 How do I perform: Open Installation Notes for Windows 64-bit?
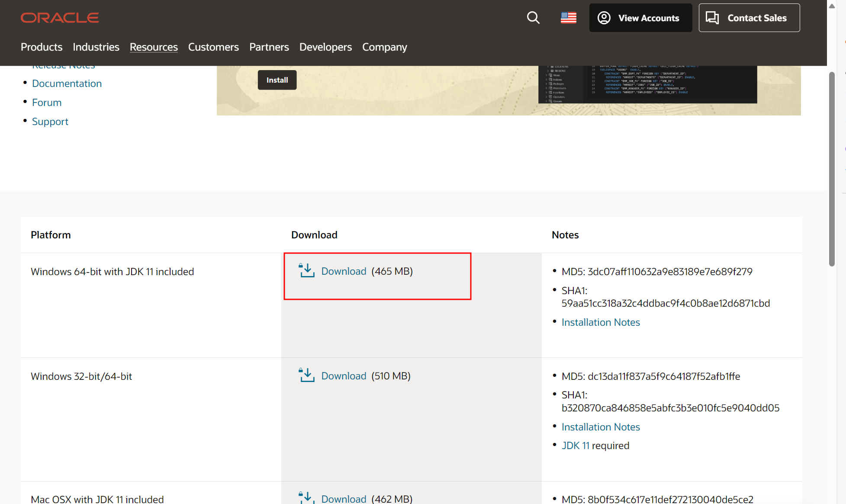pos(600,322)
